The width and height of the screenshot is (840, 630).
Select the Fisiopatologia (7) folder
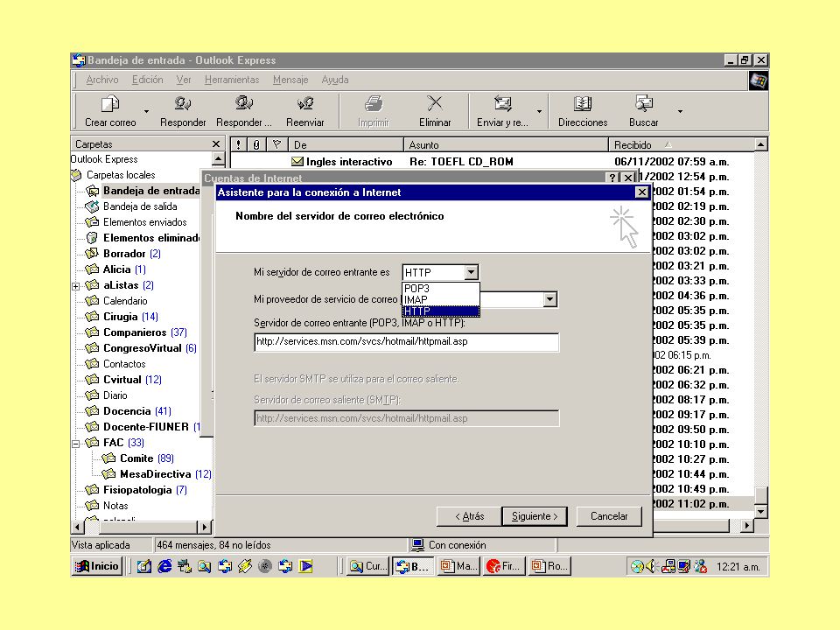click(144, 490)
